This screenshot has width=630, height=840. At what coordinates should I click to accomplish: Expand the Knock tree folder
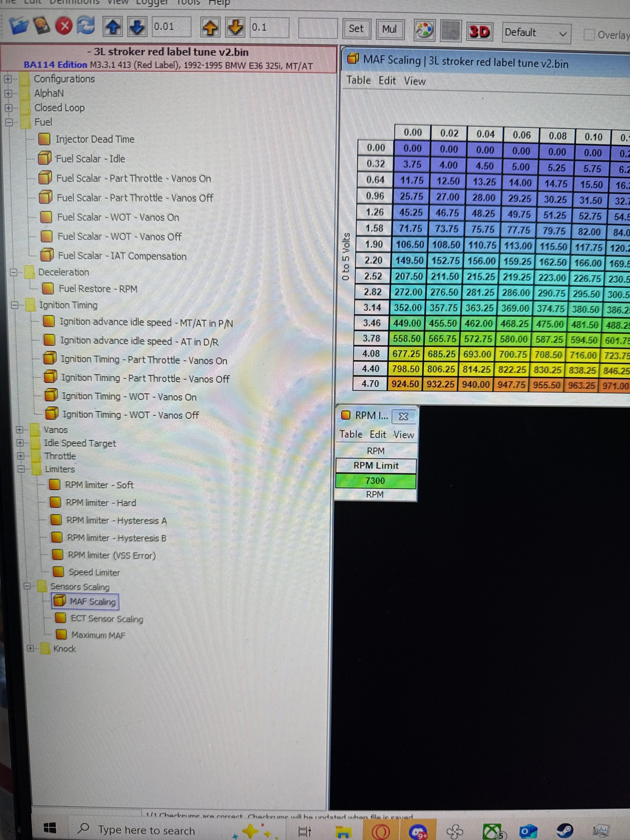(x=31, y=648)
